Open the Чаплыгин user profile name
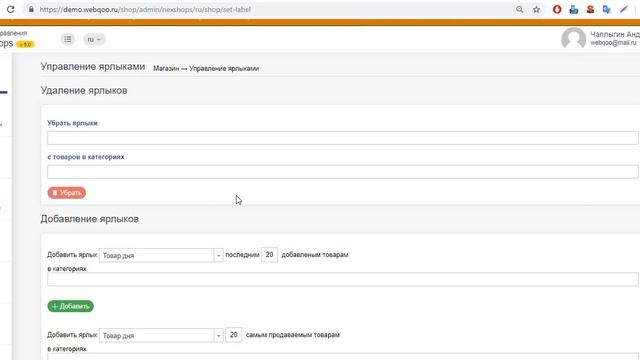The image size is (640, 360). [x=615, y=34]
